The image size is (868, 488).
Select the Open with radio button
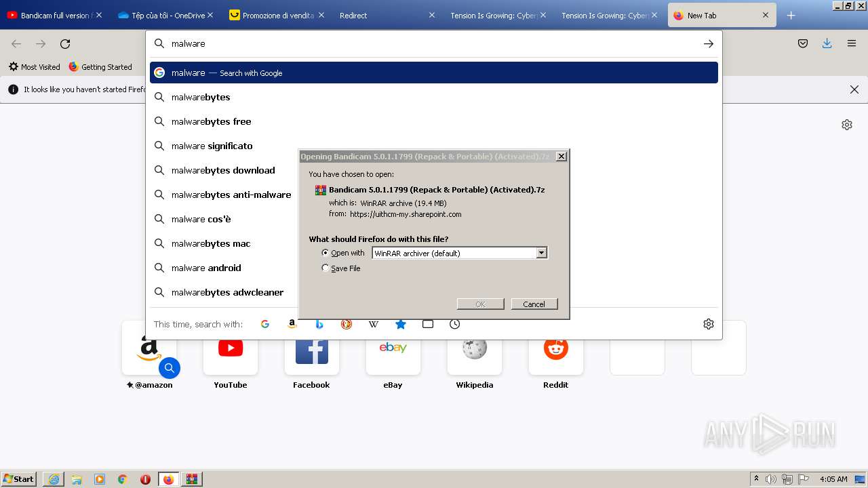click(x=325, y=253)
